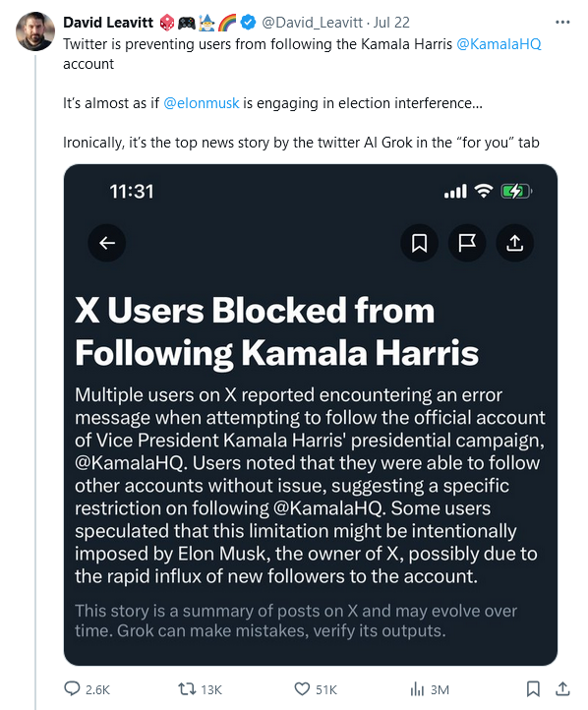Open David Leavitt's profile avatar

click(x=35, y=31)
